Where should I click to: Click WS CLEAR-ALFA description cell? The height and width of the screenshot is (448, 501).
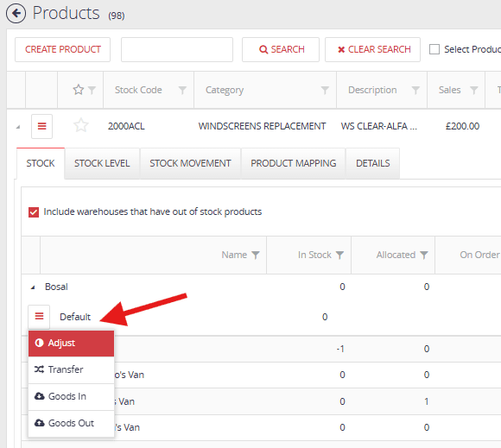tap(378, 126)
